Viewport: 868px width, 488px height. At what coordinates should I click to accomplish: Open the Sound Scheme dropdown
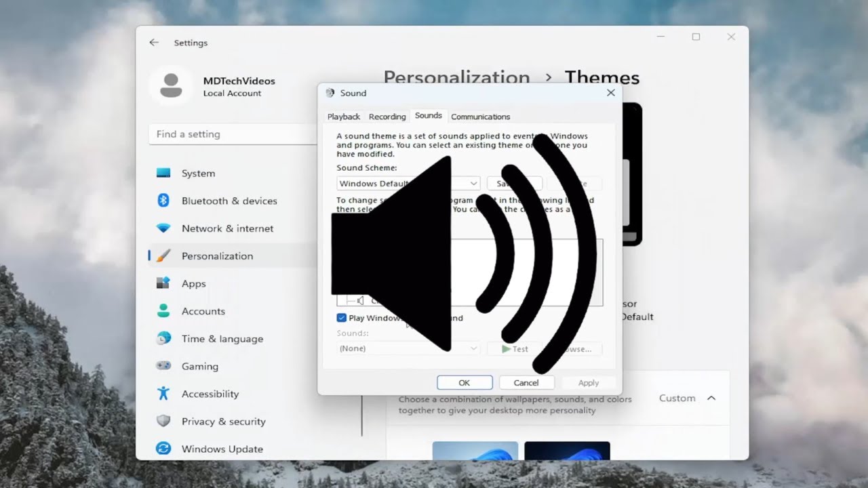click(x=408, y=184)
